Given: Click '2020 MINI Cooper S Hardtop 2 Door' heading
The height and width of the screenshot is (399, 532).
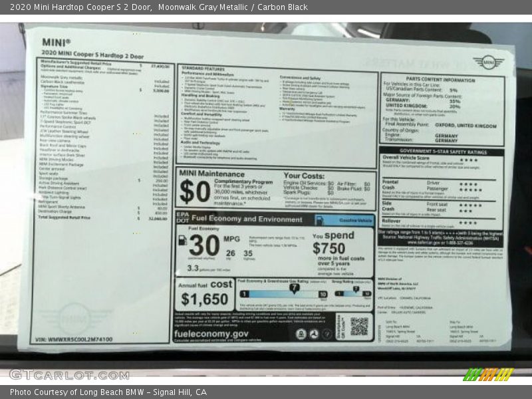Looking at the screenshot, I should click(92, 55).
